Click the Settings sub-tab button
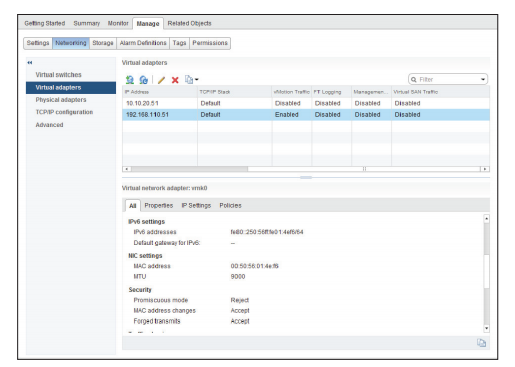This screenshot has height=367, width=515. point(38,43)
